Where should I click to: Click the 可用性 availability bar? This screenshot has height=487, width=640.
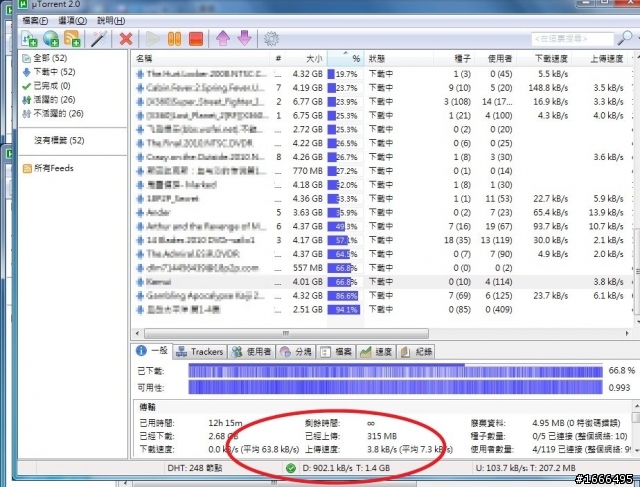[395, 387]
